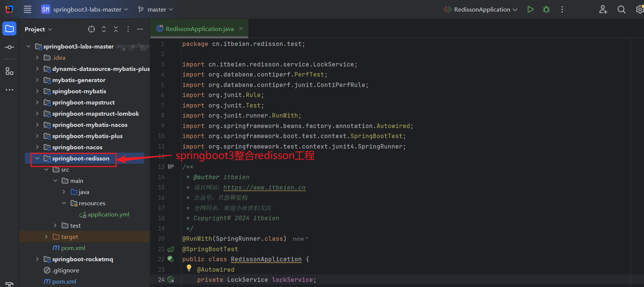This screenshot has height=287, width=644.
Task: Select the test folder
Action: (x=75, y=225)
